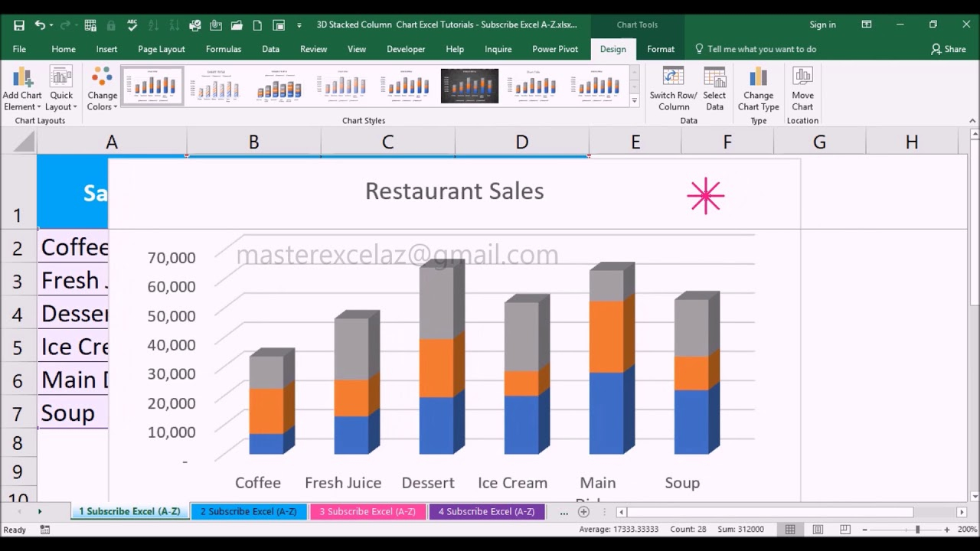Add a new sheet with plus icon
This screenshot has width=980, height=551.
coord(583,511)
